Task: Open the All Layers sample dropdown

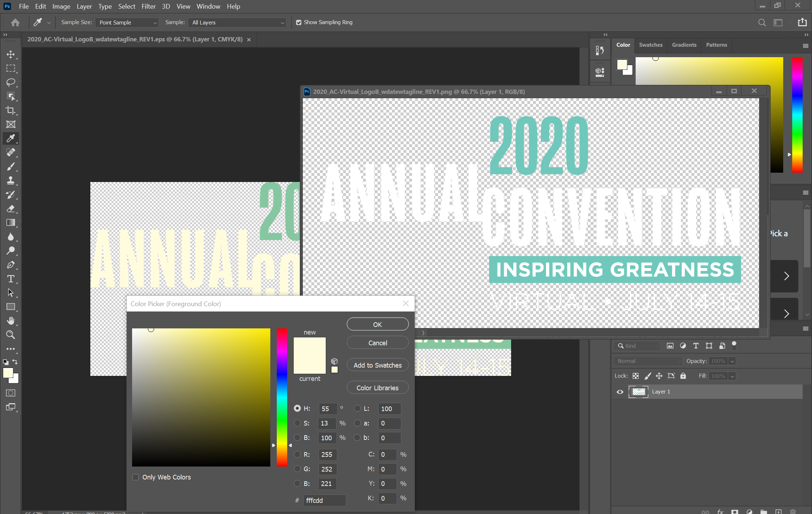Action: (238, 22)
